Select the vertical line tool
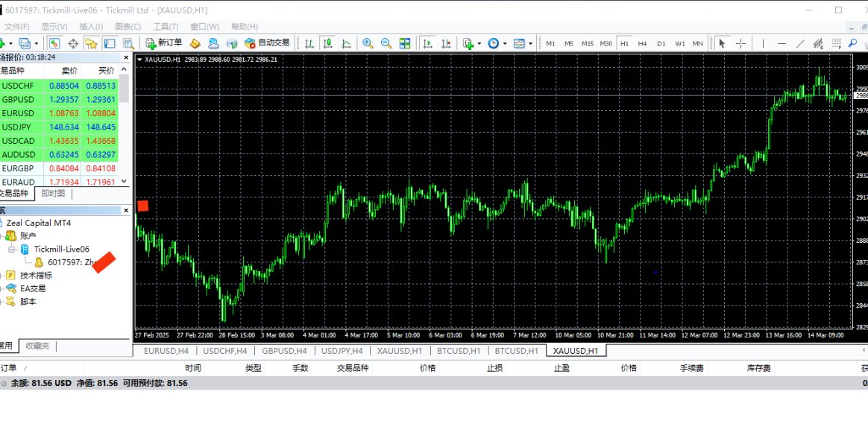This screenshot has height=447, width=868. pyautogui.click(x=763, y=43)
